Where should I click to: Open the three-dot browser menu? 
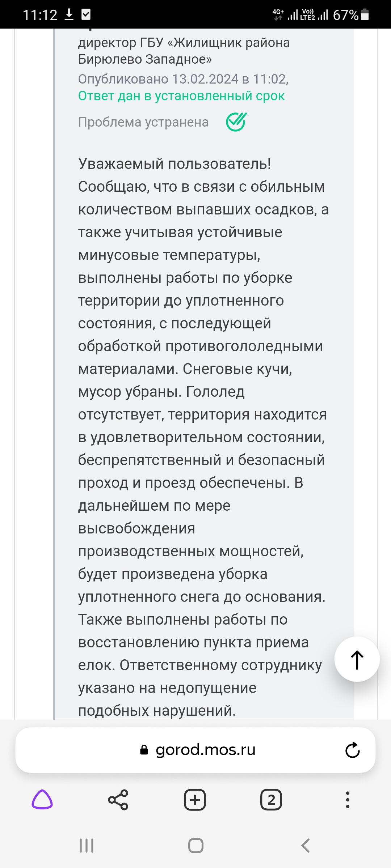[x=348, y=800]
